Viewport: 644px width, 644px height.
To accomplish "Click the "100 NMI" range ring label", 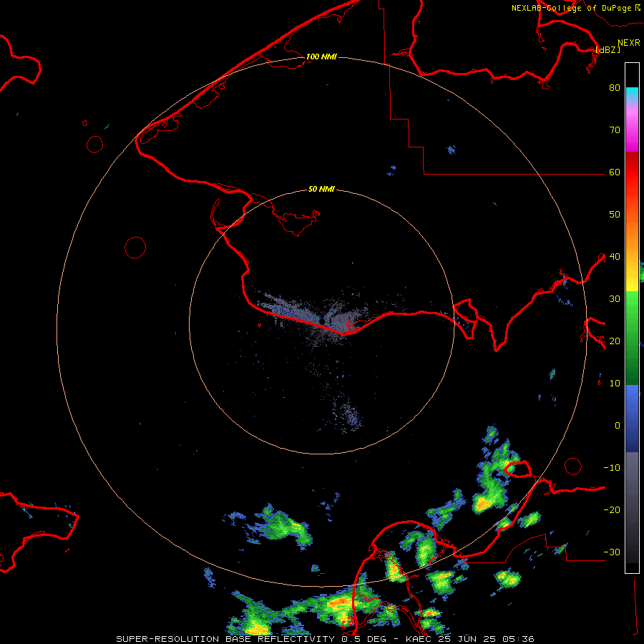I will tap(321, 57).
